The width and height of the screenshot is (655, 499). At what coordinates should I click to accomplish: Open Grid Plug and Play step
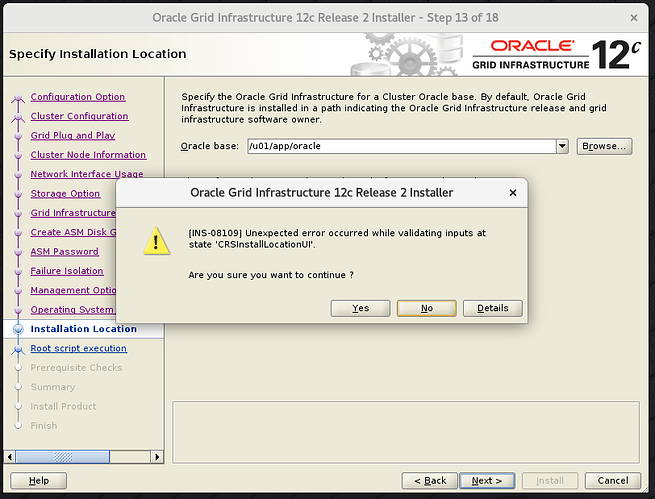[73, 135]
